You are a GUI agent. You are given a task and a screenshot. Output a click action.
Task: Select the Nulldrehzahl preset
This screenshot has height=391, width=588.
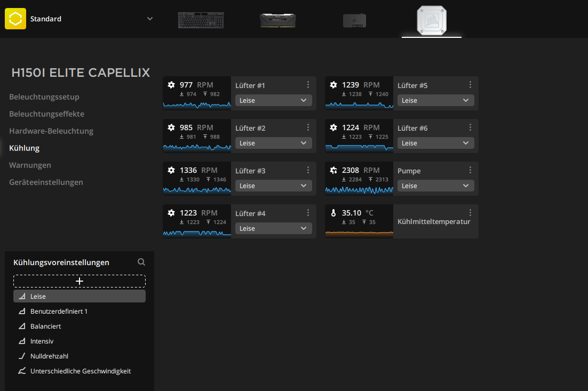(80, 356)
